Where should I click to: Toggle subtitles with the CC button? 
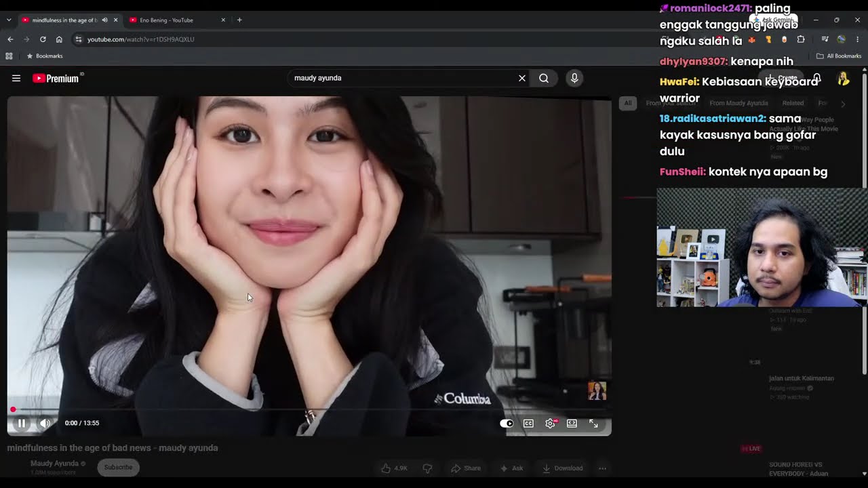coord(528,423)
